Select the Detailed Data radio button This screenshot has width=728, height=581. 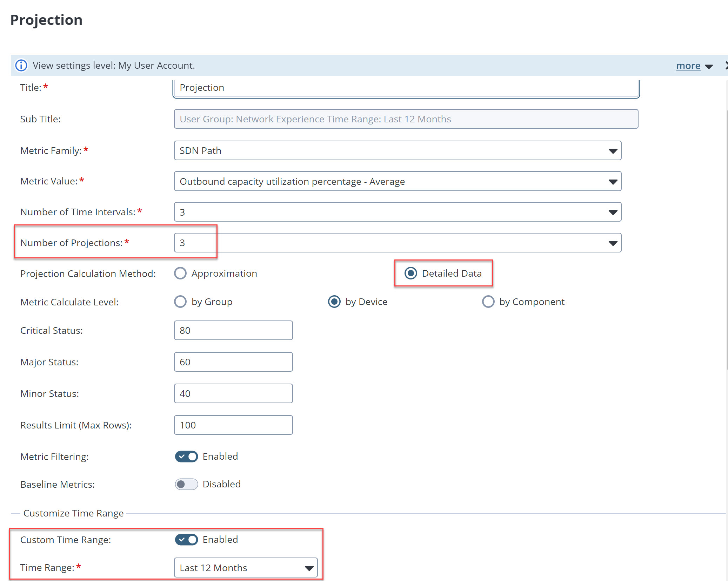coord(410,273)
